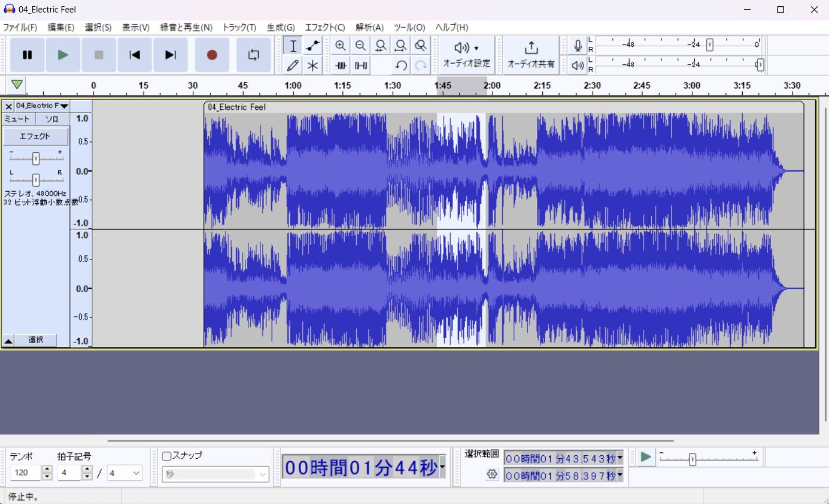Enable the スナップ checkbox
This screenshot has height=504, width=829.
(x=167, y=456)
